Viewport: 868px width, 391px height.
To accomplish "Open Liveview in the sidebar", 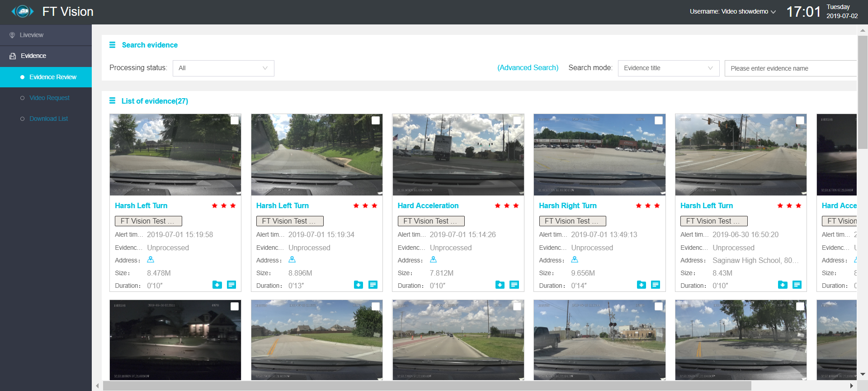I will pyautogui.click(x=32, y=35).
